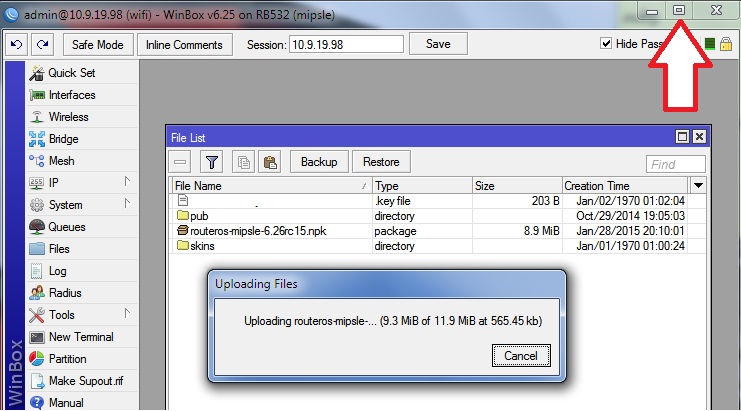Click the padlock secure-connection icon

pyautogui.click(x=726, y=44)
